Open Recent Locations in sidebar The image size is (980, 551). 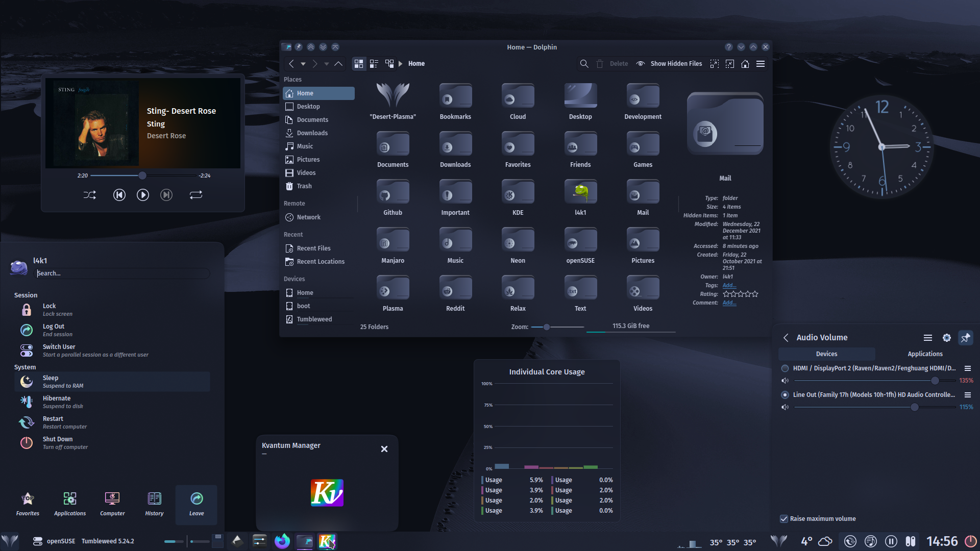(318, 262)
